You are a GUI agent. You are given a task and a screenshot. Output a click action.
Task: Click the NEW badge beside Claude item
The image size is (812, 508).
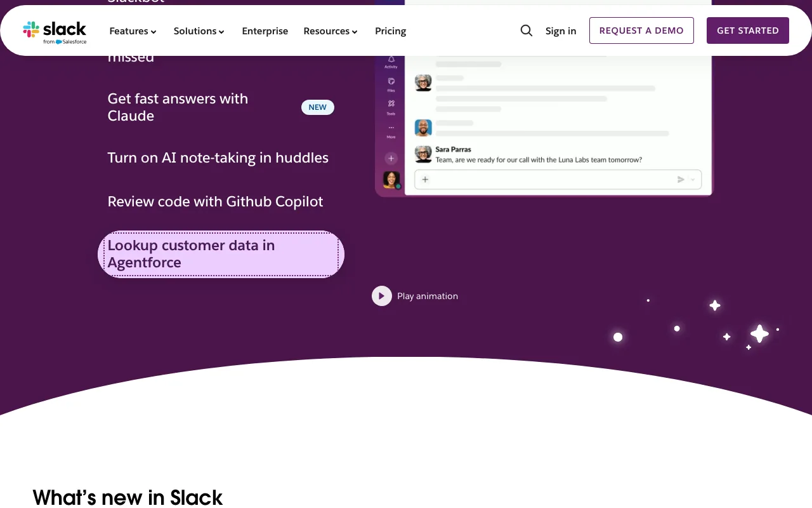[318, 107]
